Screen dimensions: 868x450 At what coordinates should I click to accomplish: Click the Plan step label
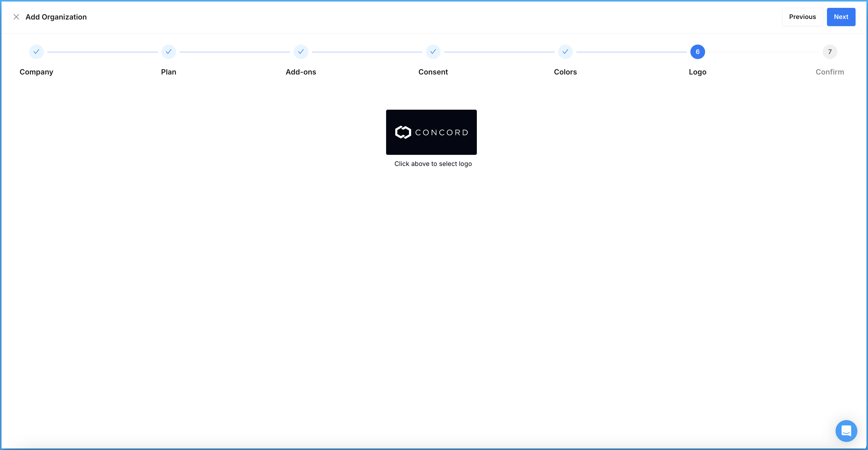pos(168,72)
